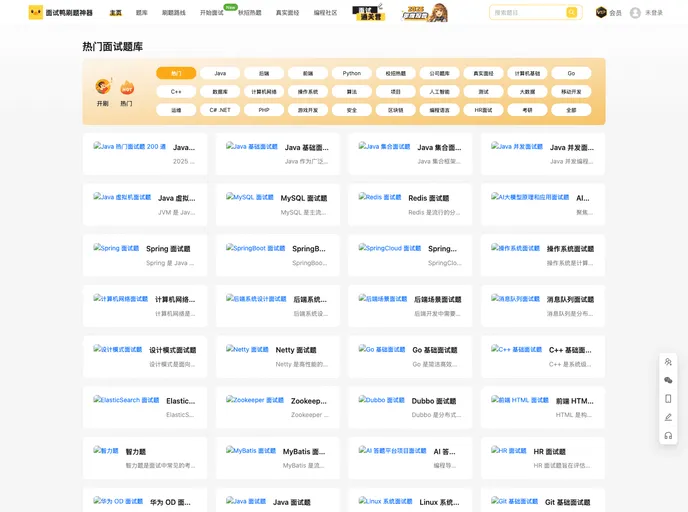Image resolution: width=688 pixels, height=512 pixels.
Task: Select the 全部 category filter
Action: [571, 110]
